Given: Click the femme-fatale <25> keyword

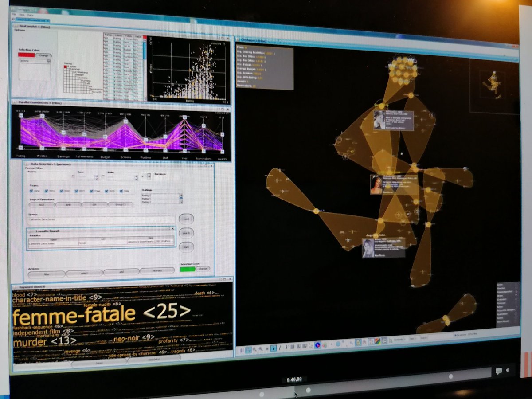Looking at the screenshot, I should pyautogui.click(x=102, y=313).
